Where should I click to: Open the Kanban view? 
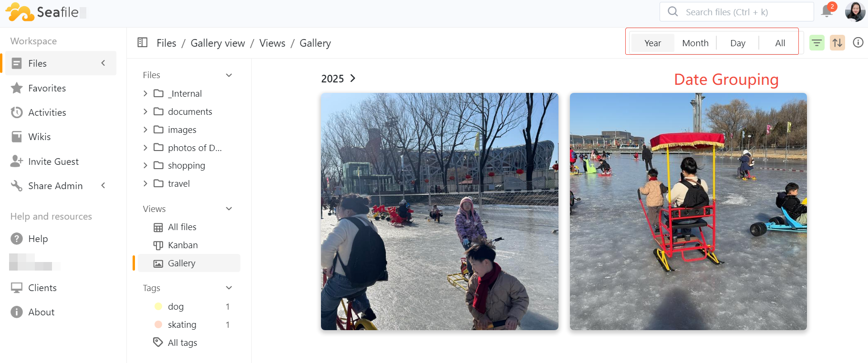click(183, 245)
